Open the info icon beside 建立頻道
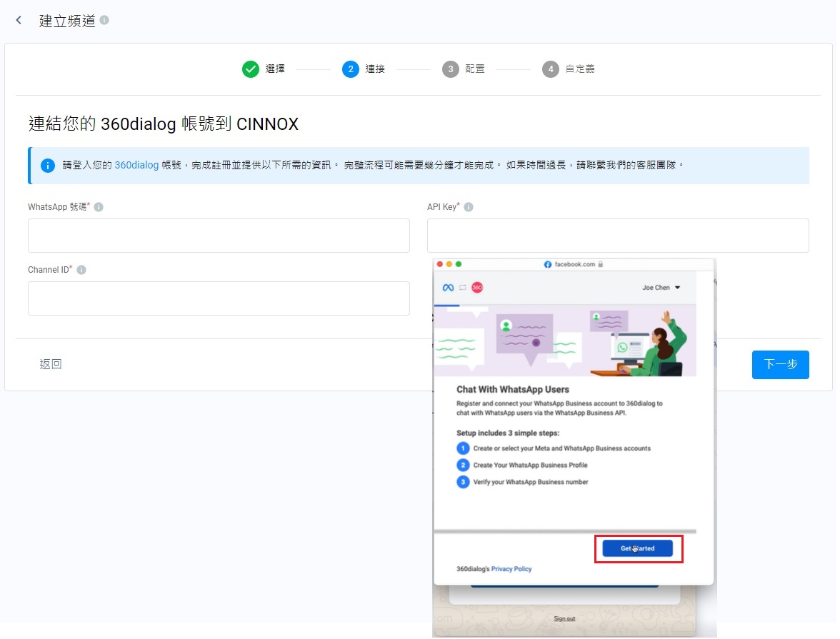 pos(104,20)
